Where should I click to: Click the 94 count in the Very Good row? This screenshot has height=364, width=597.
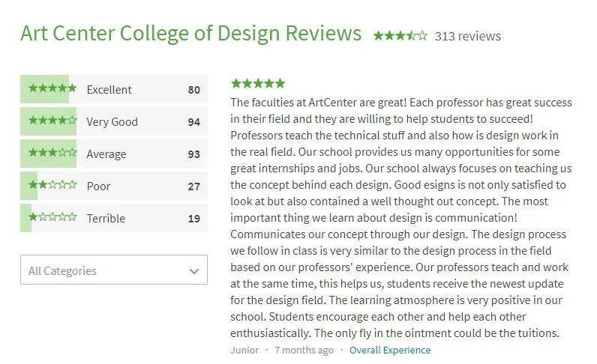point(194,122)
